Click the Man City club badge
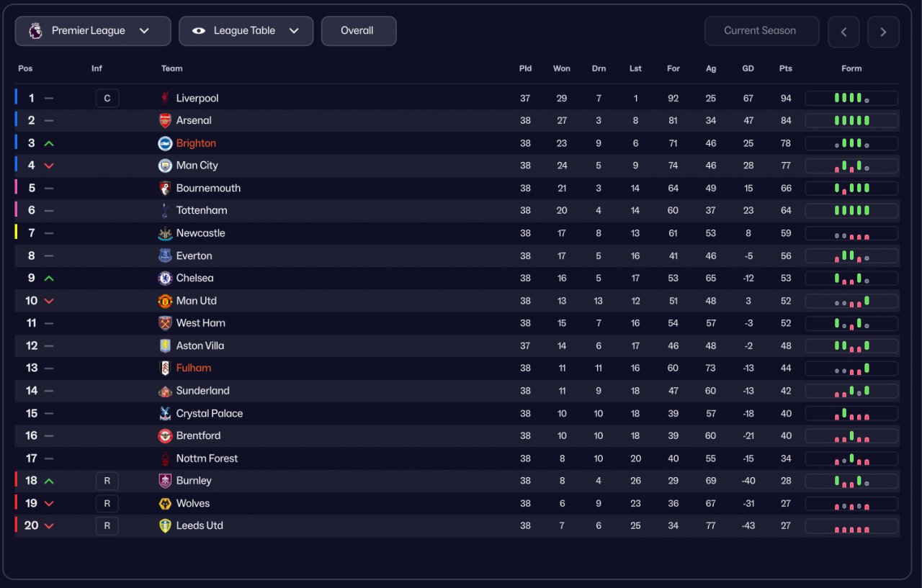The width and height of the screenshot is (922, 588). tap(165, 166)
